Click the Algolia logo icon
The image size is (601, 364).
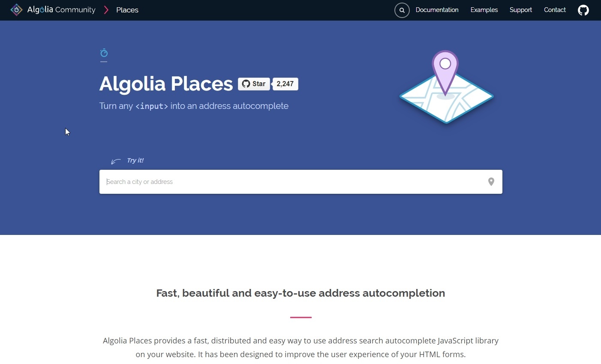pos(16,10)
